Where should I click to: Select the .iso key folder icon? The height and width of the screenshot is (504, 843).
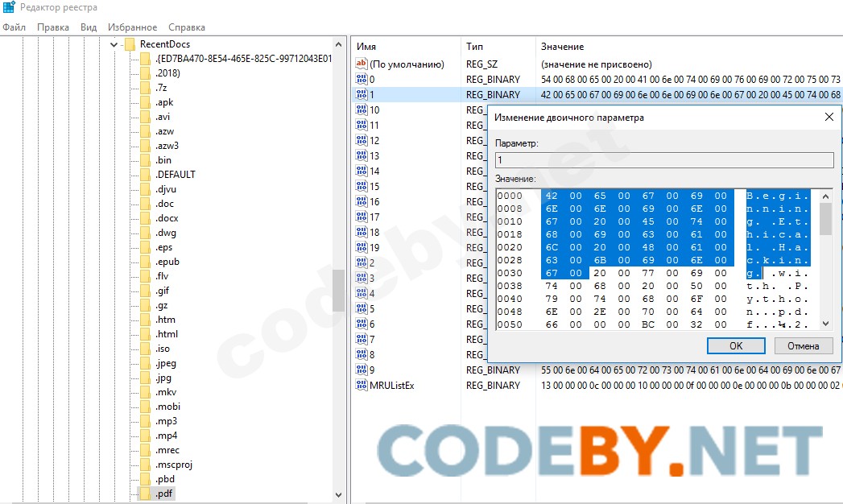point(145,349)
